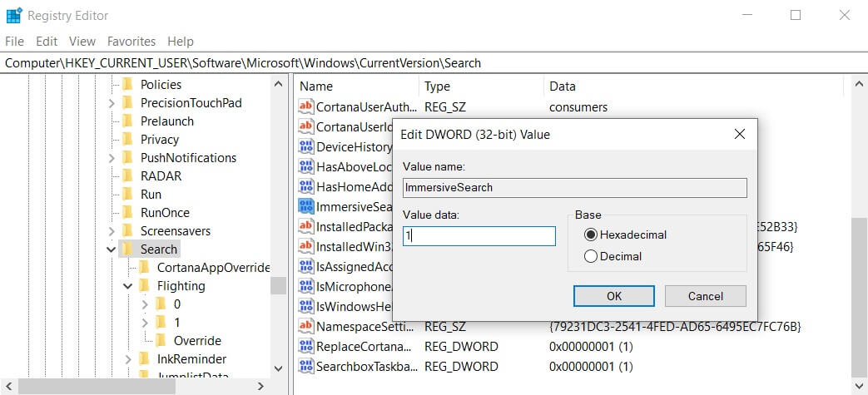This screenshot has height=395, width=868.
Task: Click the Screensavers folder icon
Action: coord(128,230)
